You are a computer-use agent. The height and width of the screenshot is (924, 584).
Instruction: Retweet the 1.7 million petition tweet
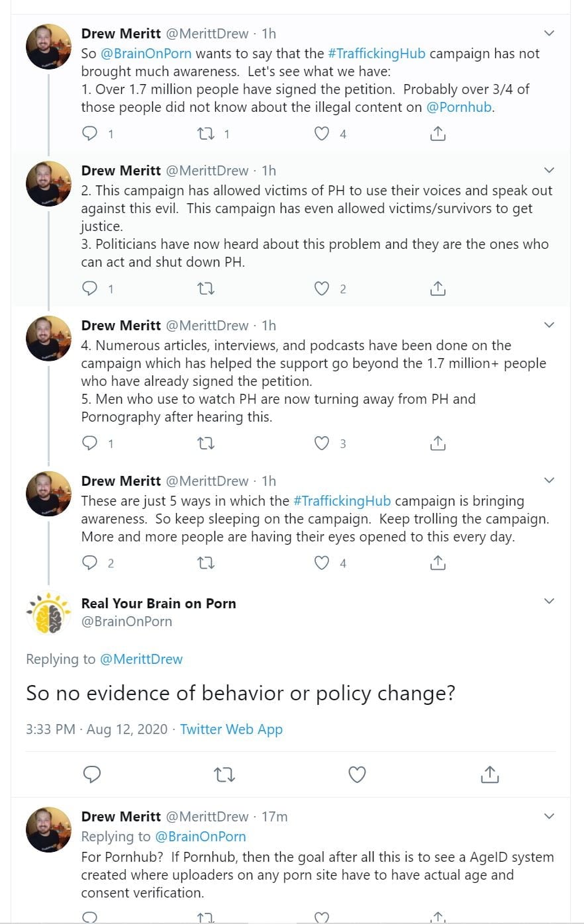206,134
